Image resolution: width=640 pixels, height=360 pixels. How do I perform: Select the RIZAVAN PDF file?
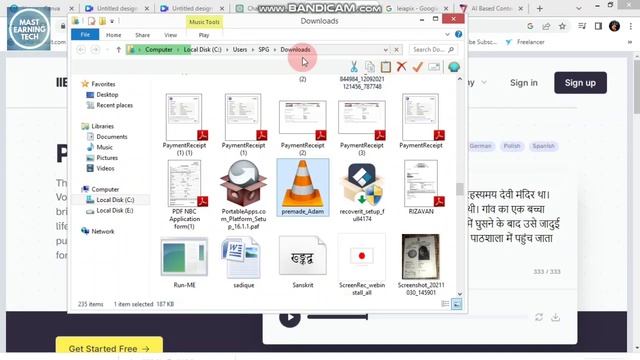421,187
